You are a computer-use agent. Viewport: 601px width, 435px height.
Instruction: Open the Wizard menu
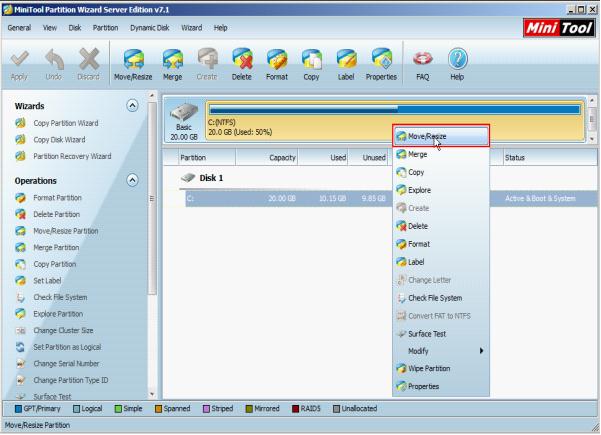pos(192,28)
